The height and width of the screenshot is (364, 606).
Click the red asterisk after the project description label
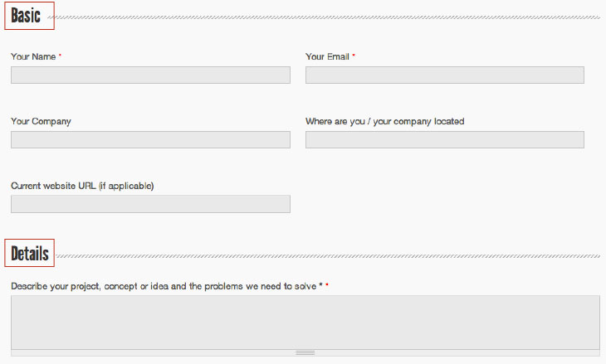[x=327, y=286]
